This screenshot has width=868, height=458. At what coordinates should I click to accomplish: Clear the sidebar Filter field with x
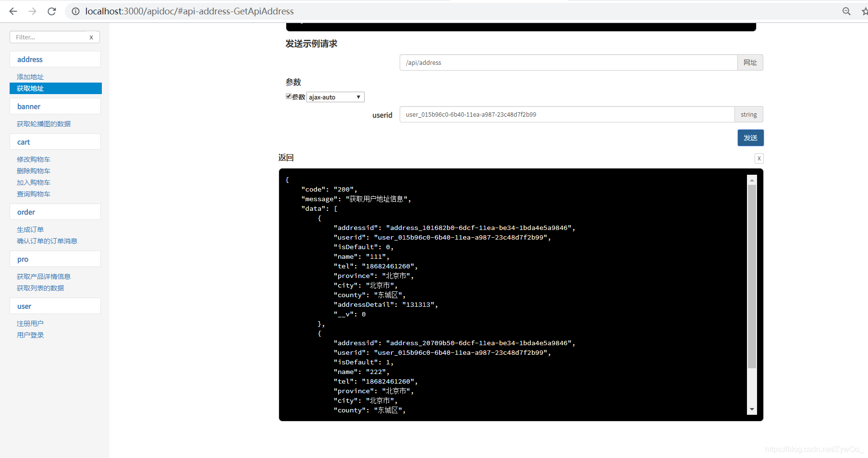(91, 37)
